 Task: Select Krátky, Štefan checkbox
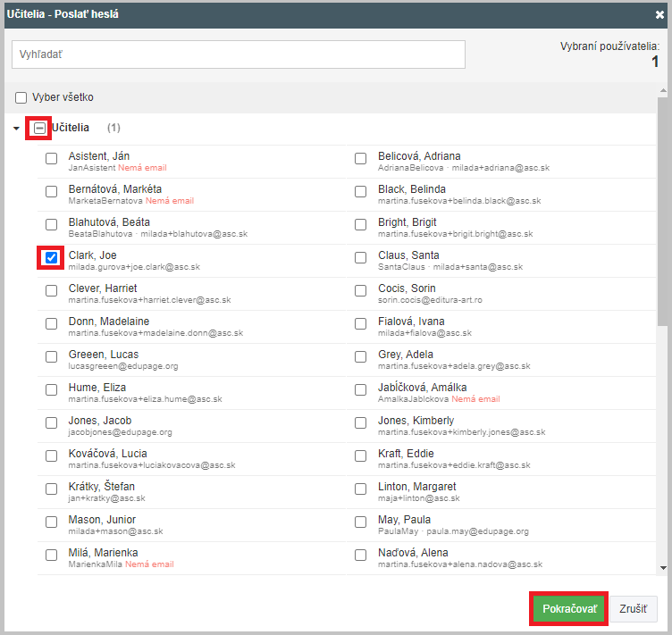(52, 489)
